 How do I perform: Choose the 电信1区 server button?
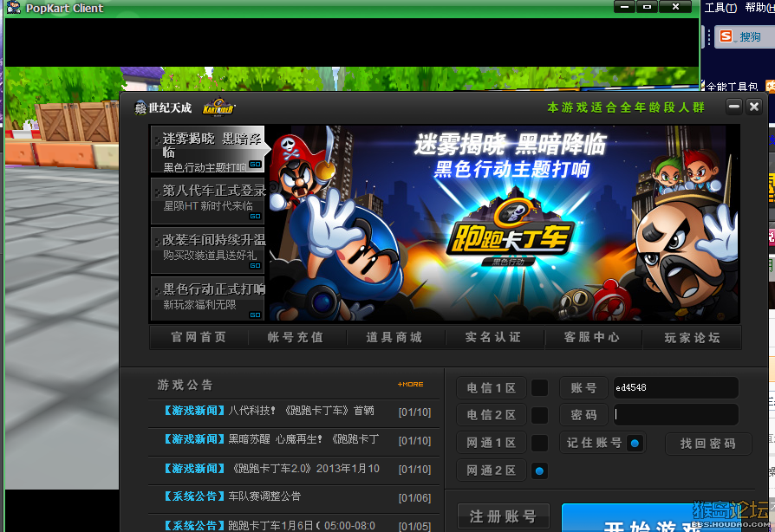click(492, 388)
